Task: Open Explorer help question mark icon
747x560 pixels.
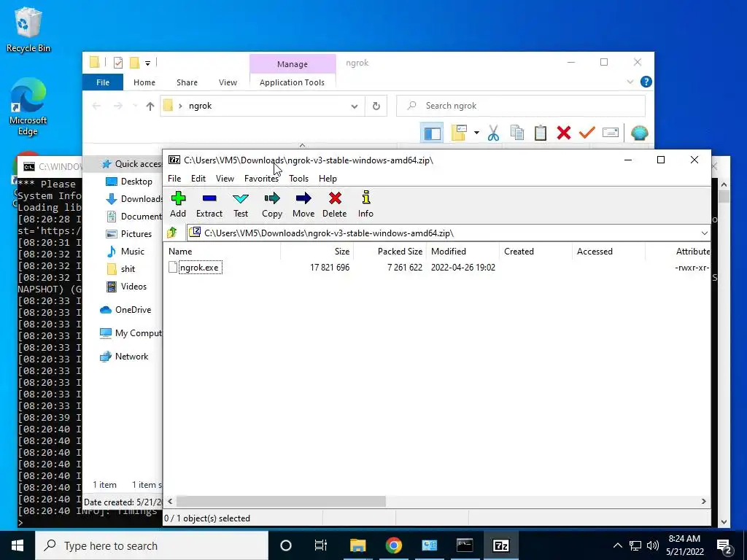Action: tap(646, 82)
